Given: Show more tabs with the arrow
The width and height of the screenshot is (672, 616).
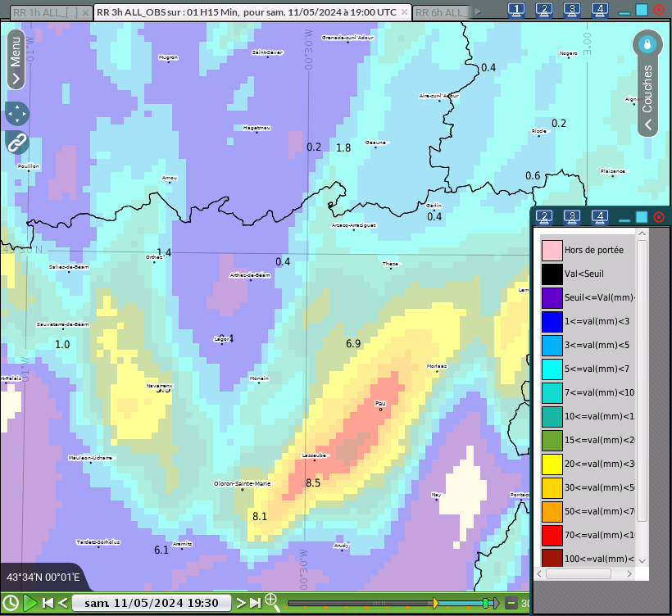Looking at the screenshot, I should pos(478,12).
